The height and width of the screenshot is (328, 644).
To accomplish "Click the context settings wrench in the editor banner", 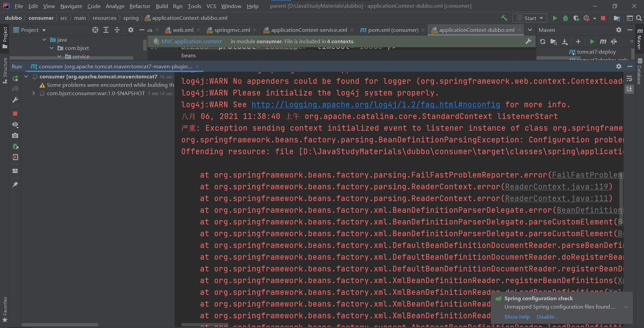I will pyautogui.click(x=528, y=41).
